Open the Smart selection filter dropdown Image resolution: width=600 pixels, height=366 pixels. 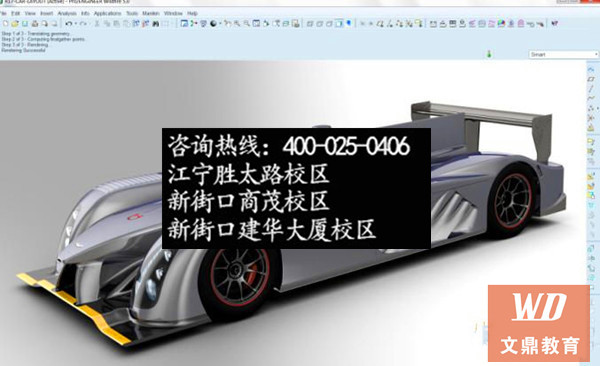click(564, 54)
